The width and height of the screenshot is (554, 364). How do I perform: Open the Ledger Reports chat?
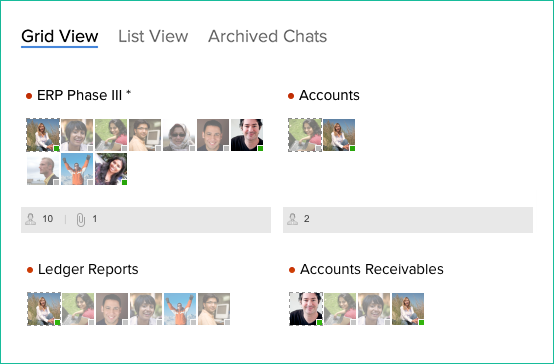tap(88, 269)
